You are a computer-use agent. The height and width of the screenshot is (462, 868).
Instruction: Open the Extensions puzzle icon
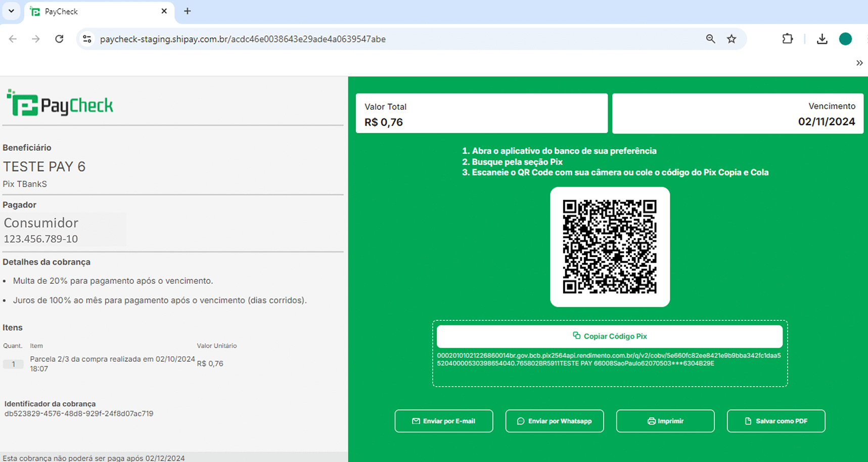point(788,39)
